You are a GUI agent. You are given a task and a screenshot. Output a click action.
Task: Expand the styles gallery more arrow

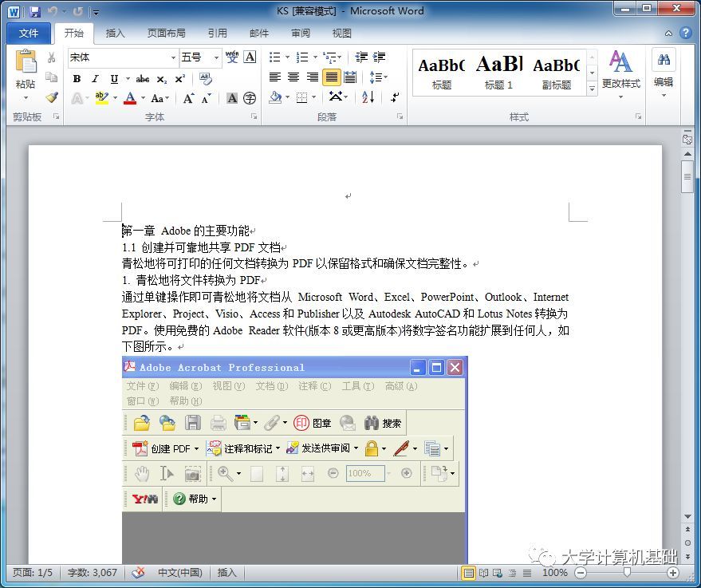point(592,89)
